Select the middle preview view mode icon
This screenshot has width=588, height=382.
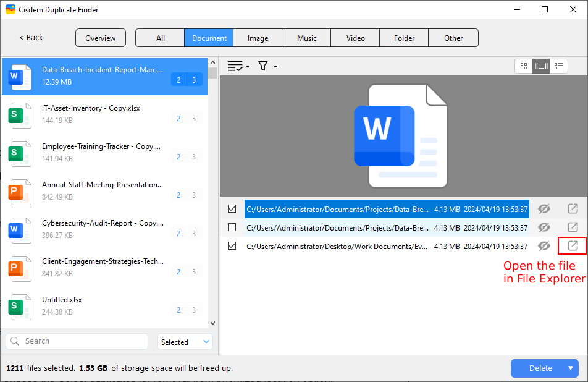click(x=541, y=66)
